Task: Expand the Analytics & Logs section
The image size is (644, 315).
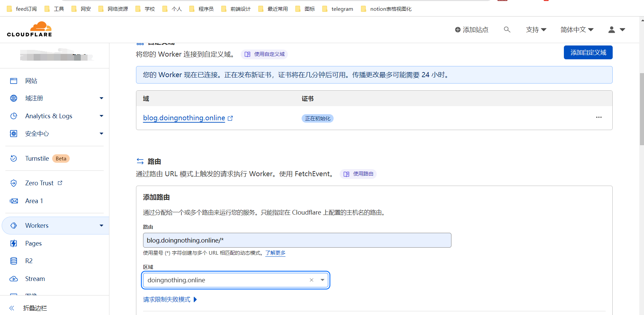Action: point(101,116)
